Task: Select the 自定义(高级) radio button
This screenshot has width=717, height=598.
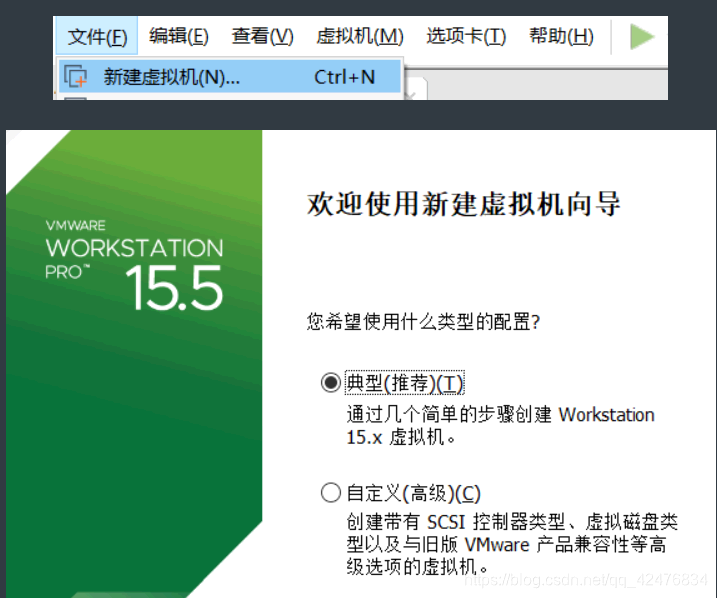Action: pyautogui.click(x=331, y=493)
